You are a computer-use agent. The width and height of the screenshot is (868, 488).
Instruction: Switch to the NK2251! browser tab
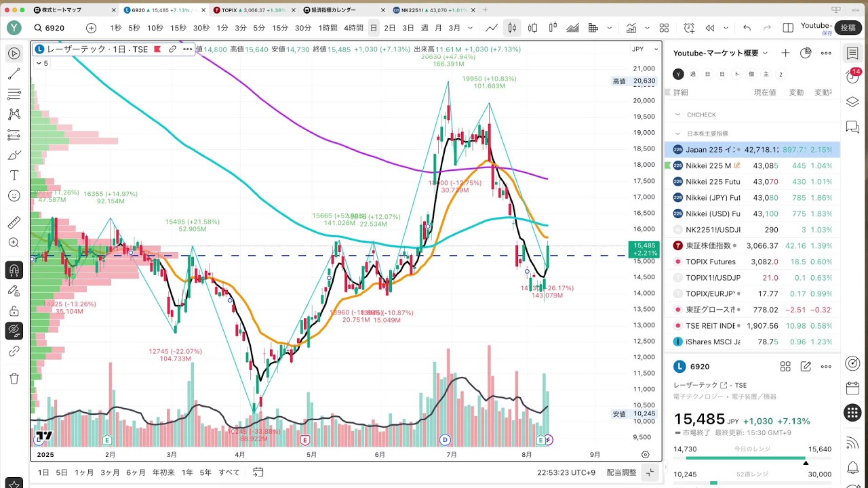pos(434,10)
